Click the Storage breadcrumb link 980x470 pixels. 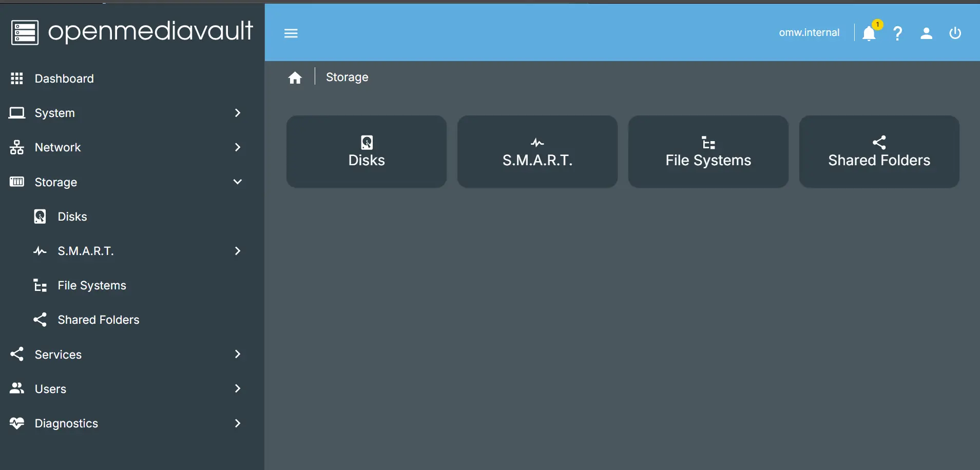[347, 77]
